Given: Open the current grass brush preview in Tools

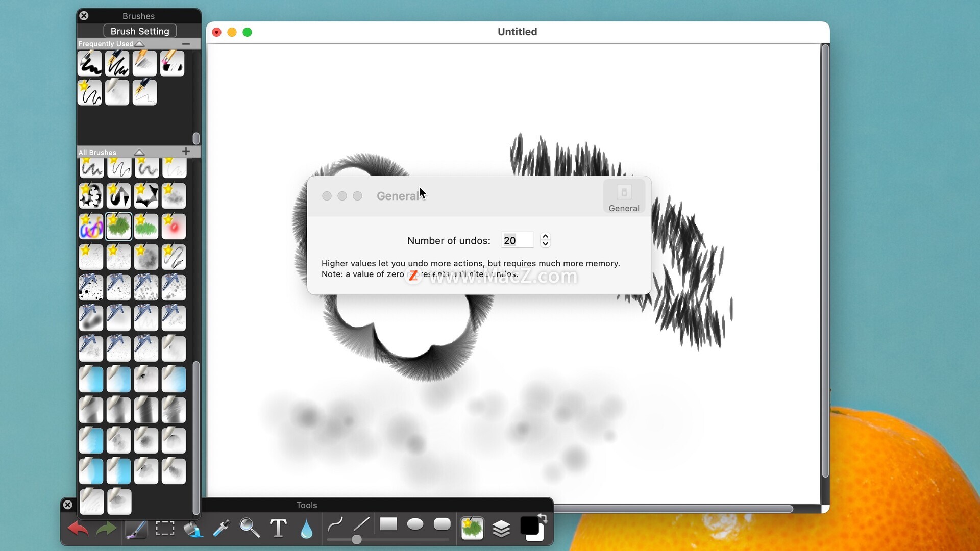Looking at the screenshot, I should click(472, 528).
